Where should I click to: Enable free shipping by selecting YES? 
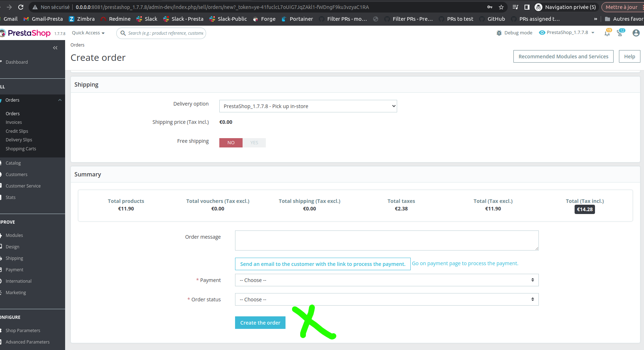(x=254, y=142)
